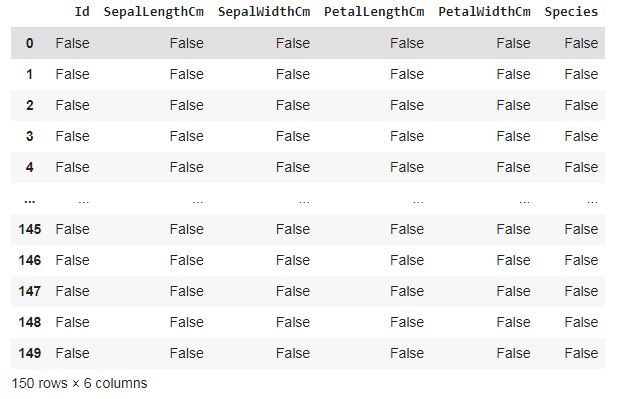Click row index 149
Viewport: 617px width, 399px height.
30,353
